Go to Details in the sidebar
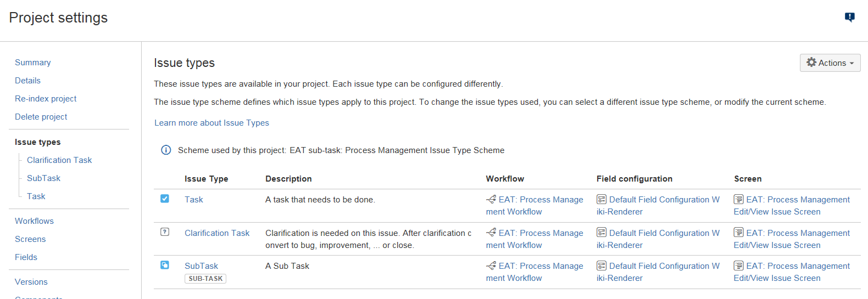 27,81
